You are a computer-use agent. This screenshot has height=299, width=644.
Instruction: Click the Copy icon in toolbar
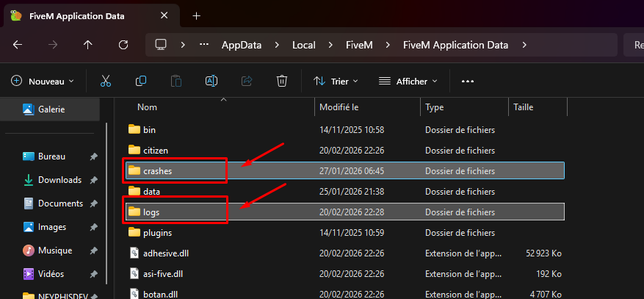pos(141,81)
